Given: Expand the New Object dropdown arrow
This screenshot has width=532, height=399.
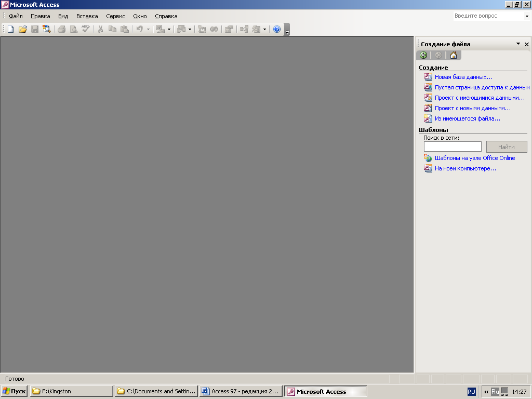Looking at the screenshot, I should 264,29.
